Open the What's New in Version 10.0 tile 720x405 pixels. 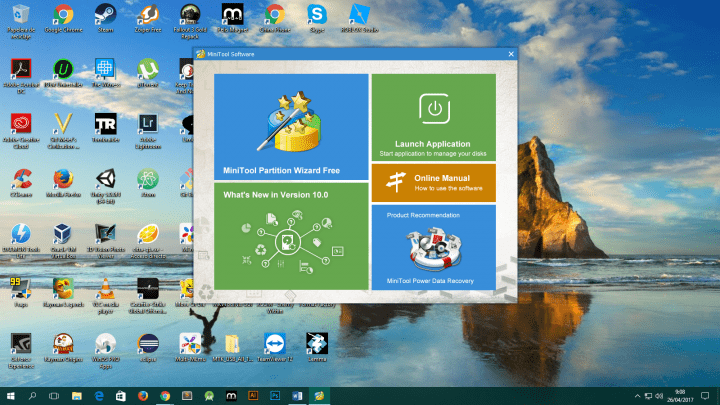(291, 236)
